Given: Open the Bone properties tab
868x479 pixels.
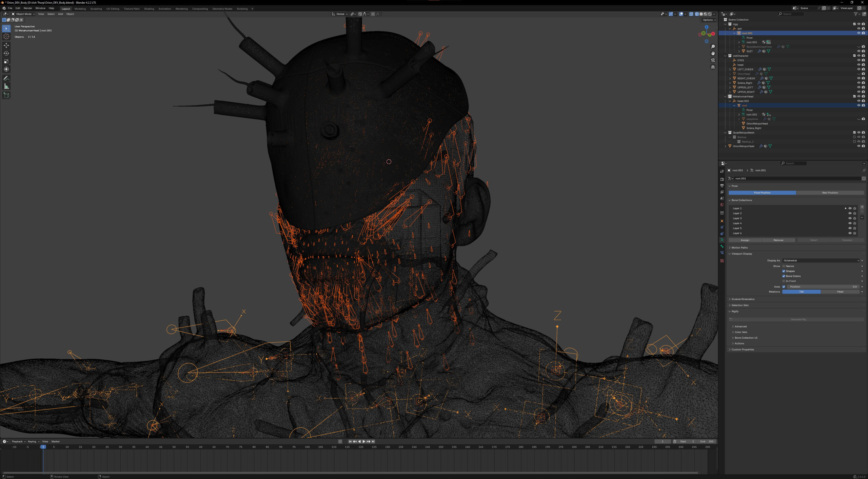Looking at the screenshot, I should pos(722,246).
